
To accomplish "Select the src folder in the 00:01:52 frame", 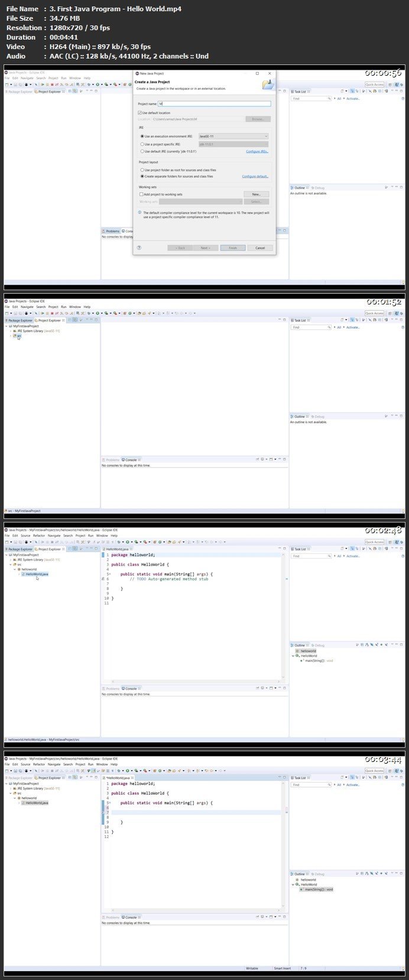I will click(19, 336).
